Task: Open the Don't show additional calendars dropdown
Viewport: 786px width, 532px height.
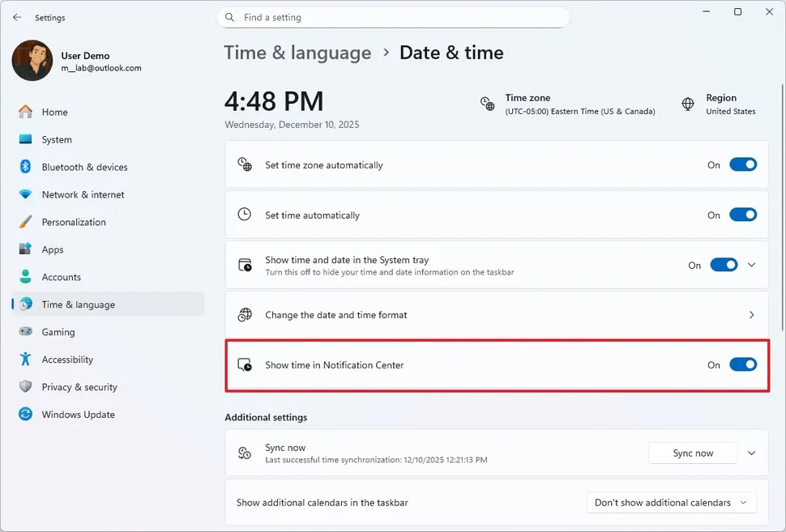Action: coord(671,502)
